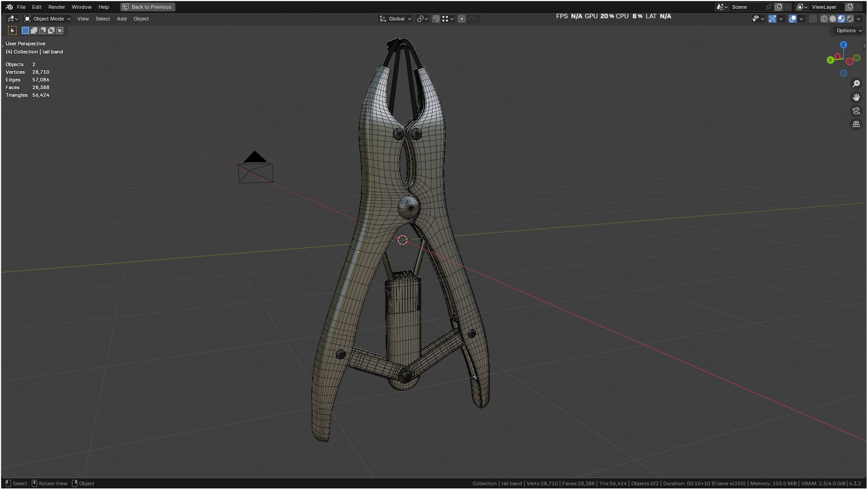Screen dimensions: 868x490
Task: Open the Object Mode dropdown
Action: click(47, 19)
